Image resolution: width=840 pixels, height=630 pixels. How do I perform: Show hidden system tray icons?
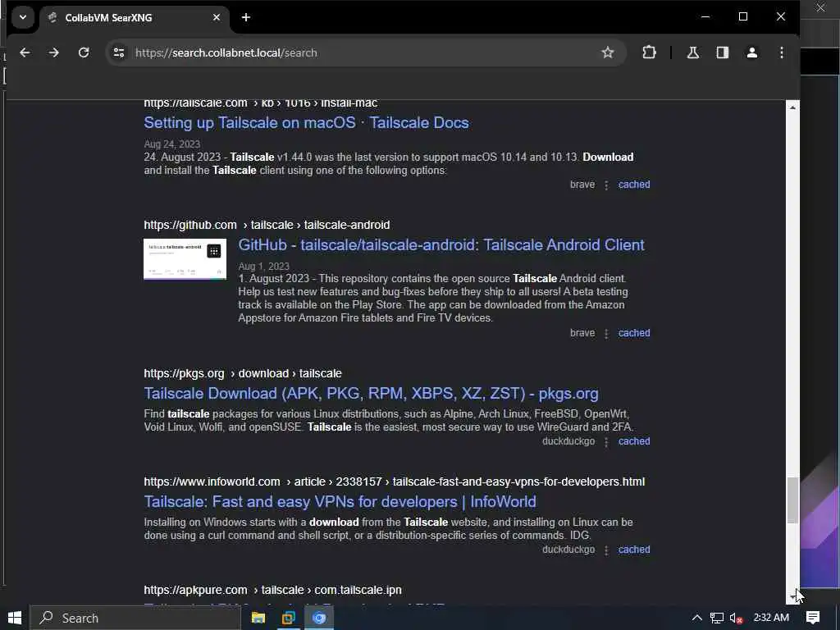696,618
